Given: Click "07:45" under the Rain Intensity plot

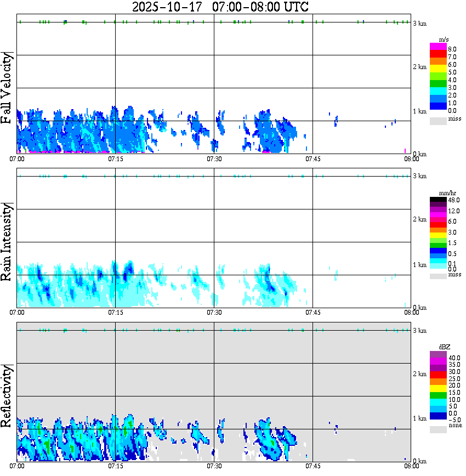Looking at the screenshot, I should point(313,313).
